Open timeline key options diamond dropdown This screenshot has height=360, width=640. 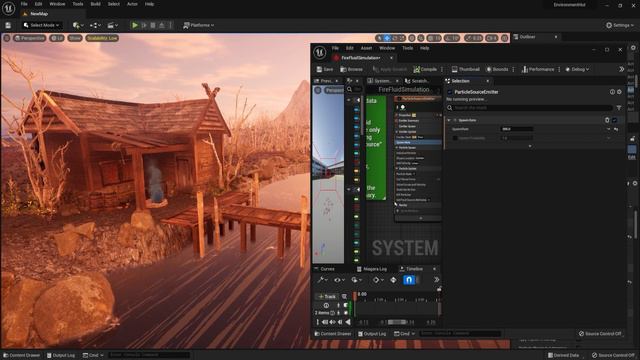click(x=378, y=280)
